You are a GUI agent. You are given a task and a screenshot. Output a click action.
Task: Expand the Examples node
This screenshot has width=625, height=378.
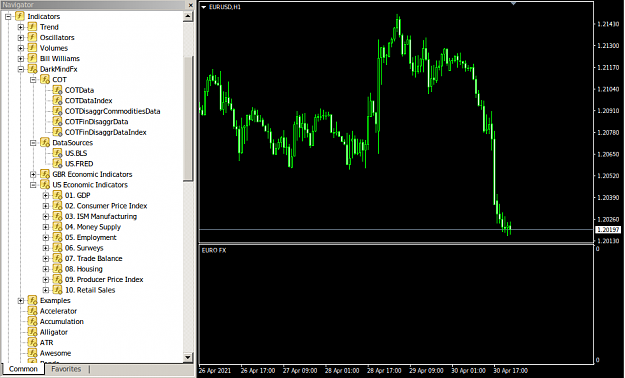[21, 301]
